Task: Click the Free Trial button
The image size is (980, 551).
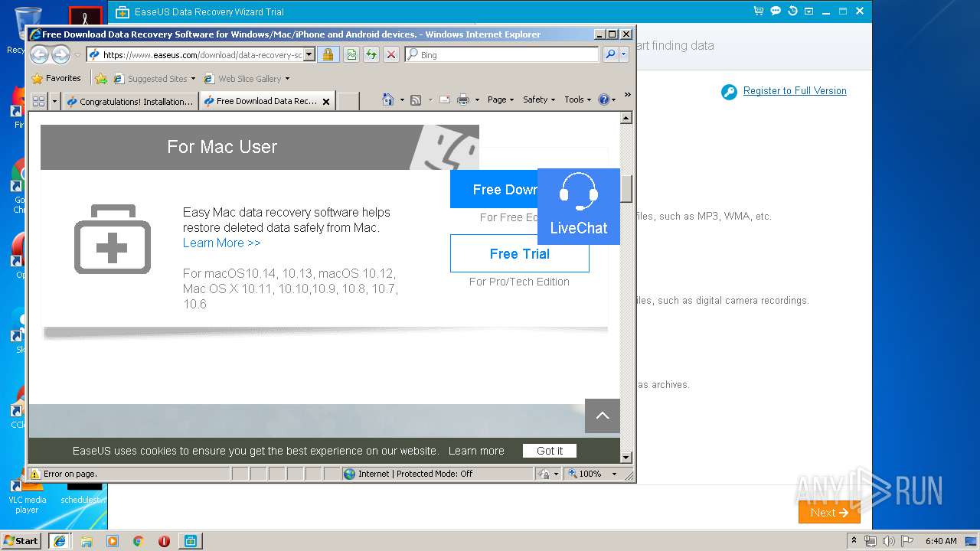Action: point(519,253)
